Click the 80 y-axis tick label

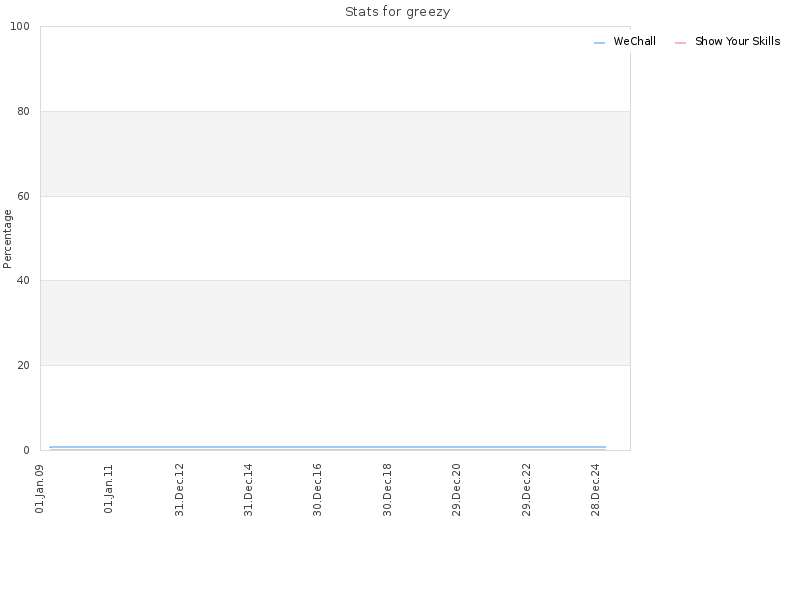click(x=23, y=111)
